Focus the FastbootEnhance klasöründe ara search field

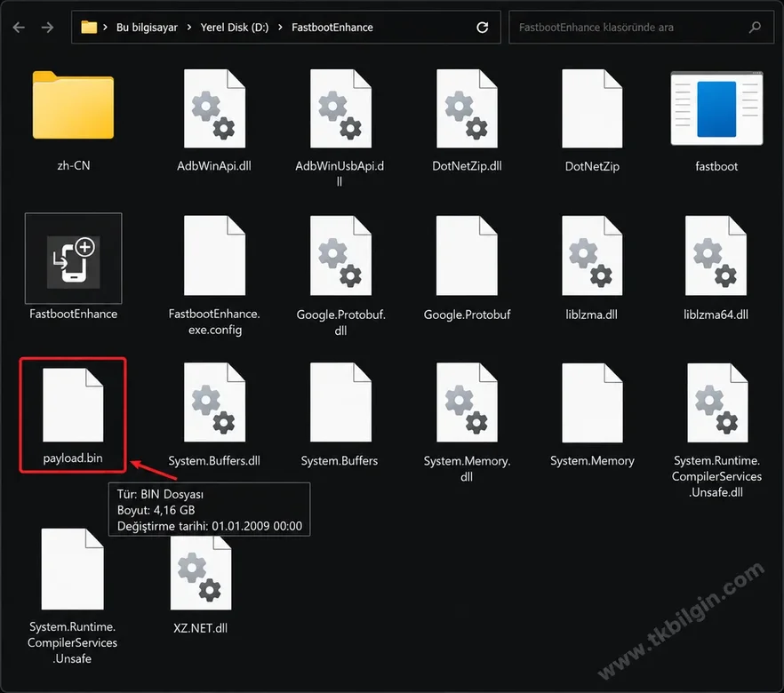[642, 28]
